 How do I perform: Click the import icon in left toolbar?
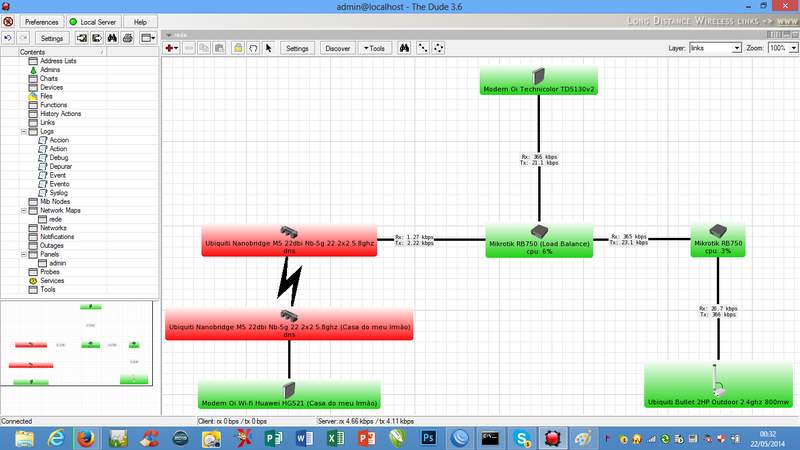(82, 38)
